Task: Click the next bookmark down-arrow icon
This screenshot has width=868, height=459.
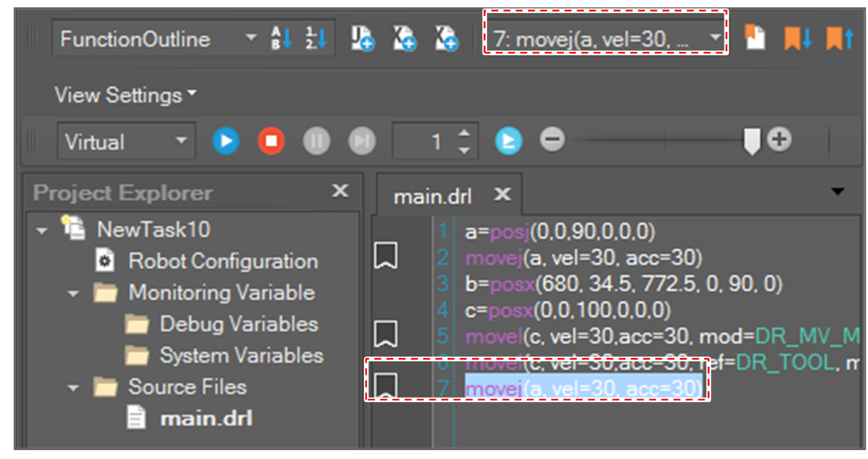Action: pos(797,39)
